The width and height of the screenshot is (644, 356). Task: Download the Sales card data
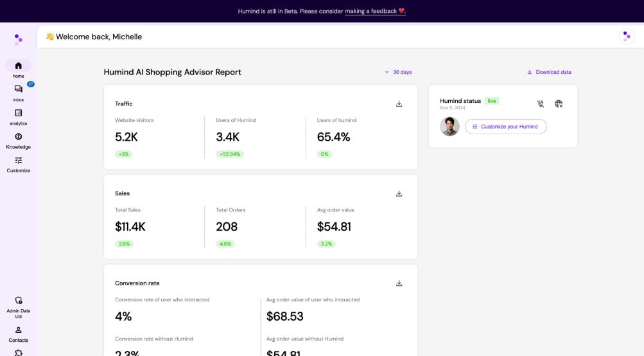coord(399,193)
